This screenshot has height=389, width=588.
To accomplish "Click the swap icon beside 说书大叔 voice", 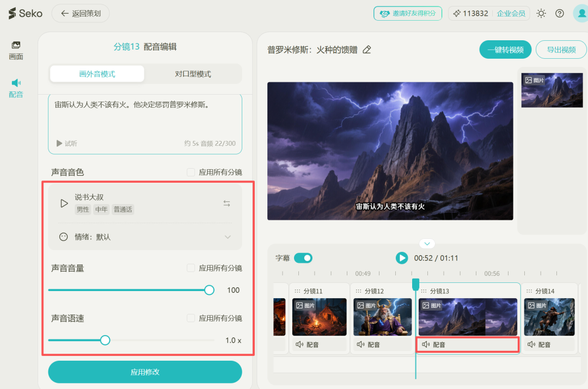I will (228, 202).
